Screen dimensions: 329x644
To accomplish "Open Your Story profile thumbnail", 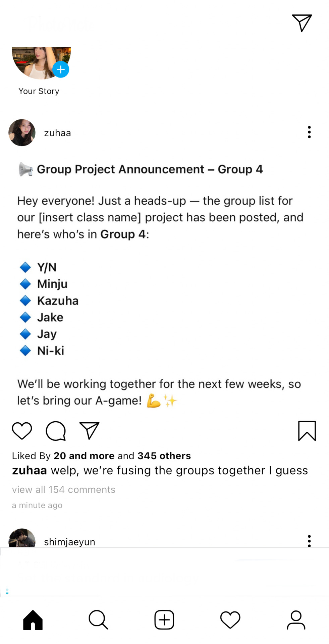I will point(41,63).
